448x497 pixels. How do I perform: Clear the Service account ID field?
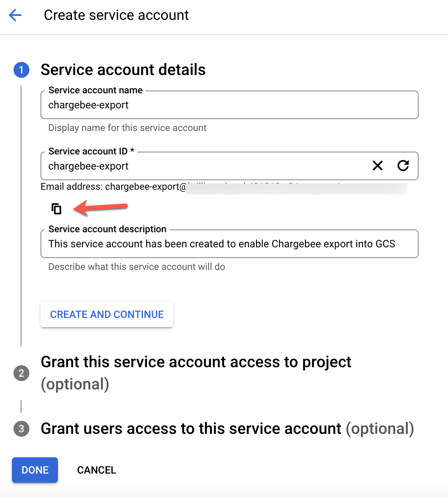[378, 166]
